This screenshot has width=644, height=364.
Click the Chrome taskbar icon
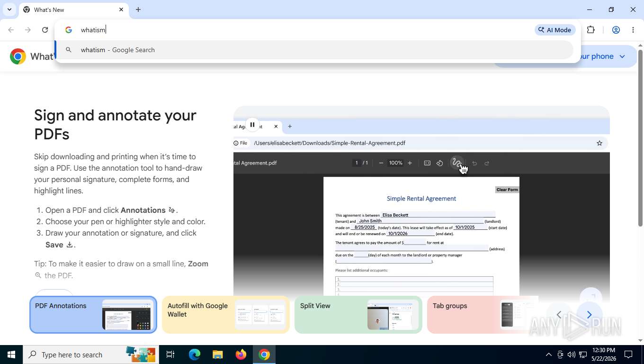[x=264, y=355]
